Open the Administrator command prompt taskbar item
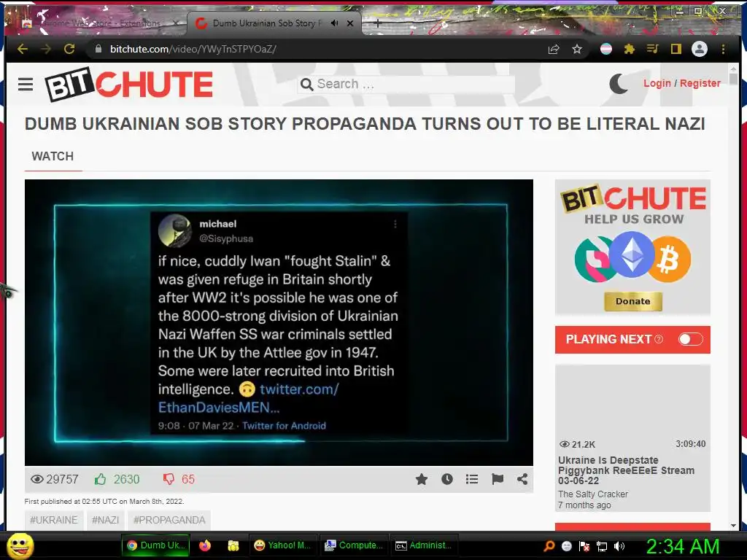747x560 pixels. tap(424, 545)
